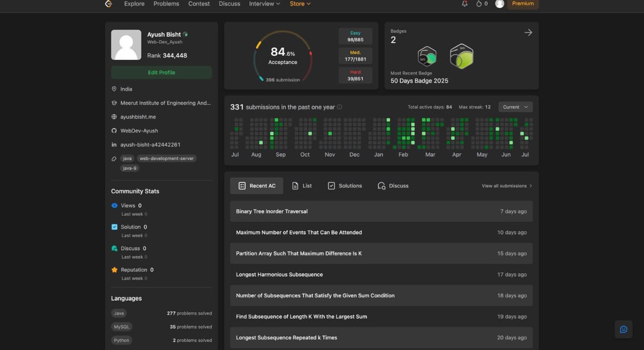Image resolution: width=644 pixels, height=350 pixels.
Task: Open the chat support bubble
Action: tap(623, 329)
